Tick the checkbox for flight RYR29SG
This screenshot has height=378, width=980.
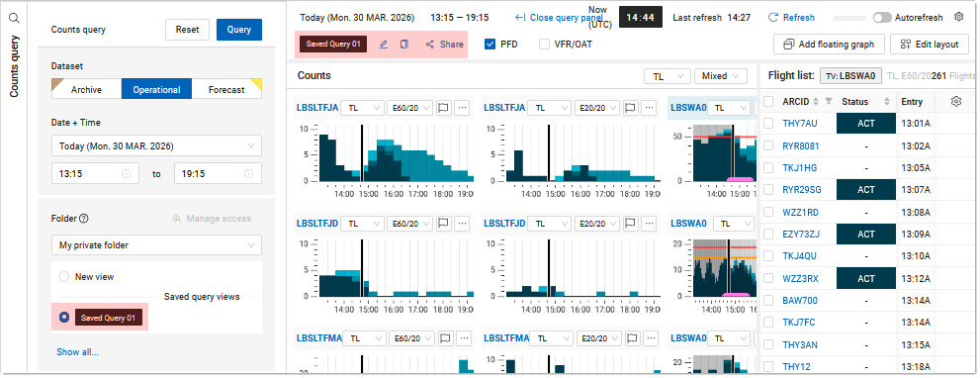click(x=768, y=190)
